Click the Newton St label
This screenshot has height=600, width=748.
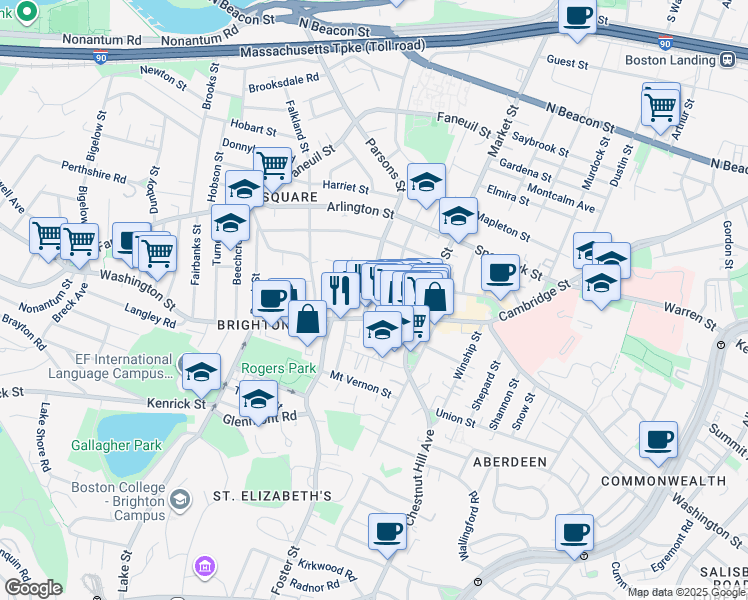(x=164, y=78)
